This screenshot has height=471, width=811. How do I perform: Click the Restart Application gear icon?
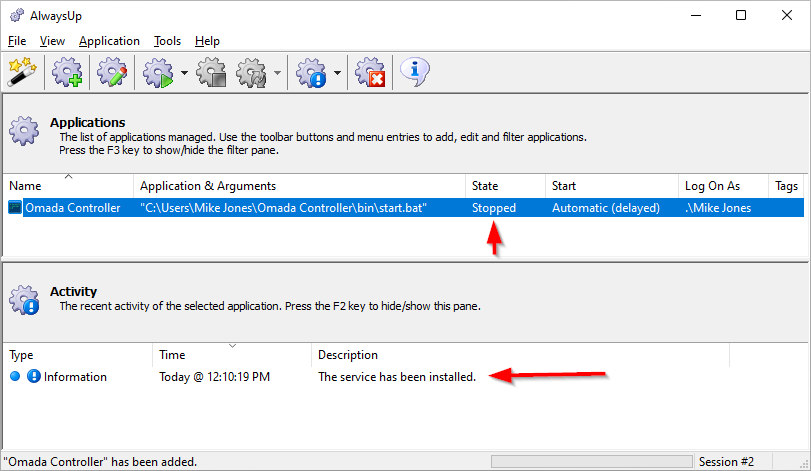pyautogui.click(x=251, y=72)
